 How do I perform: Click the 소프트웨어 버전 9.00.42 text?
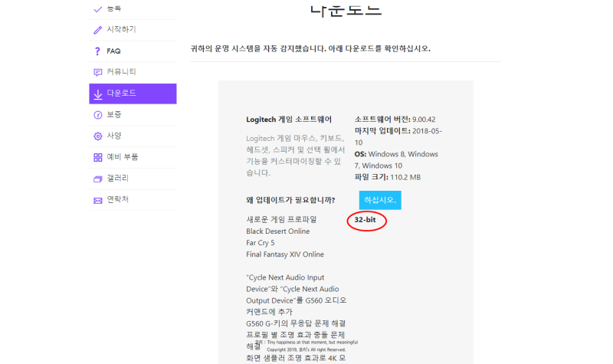(395, 120)
